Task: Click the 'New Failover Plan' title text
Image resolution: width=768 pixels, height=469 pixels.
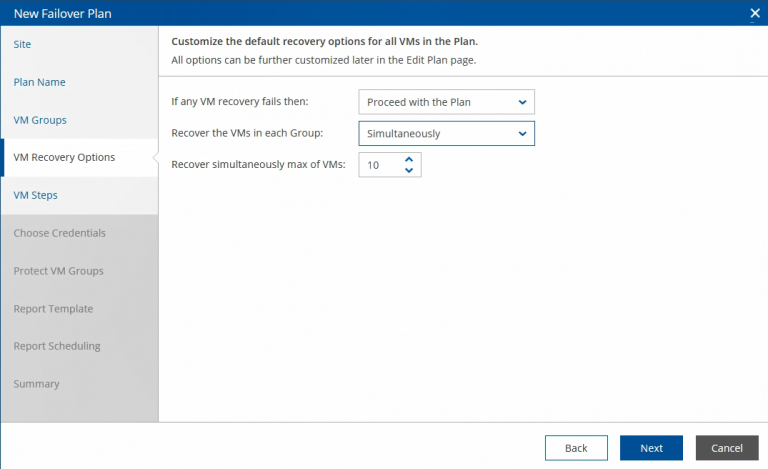Action: coord(63,13)
